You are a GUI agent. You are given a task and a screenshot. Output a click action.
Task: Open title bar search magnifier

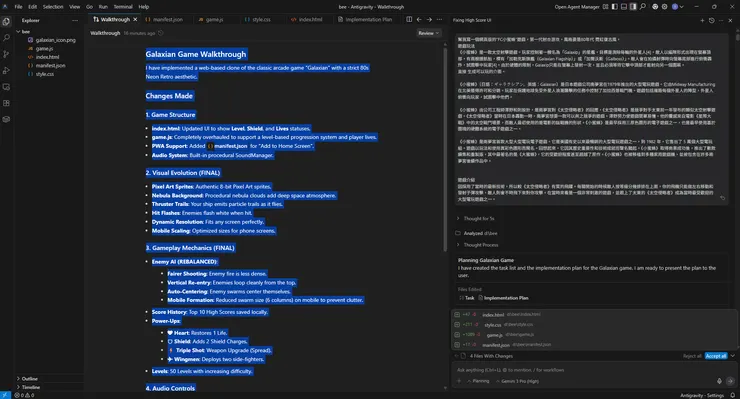(x=643, y=7)
